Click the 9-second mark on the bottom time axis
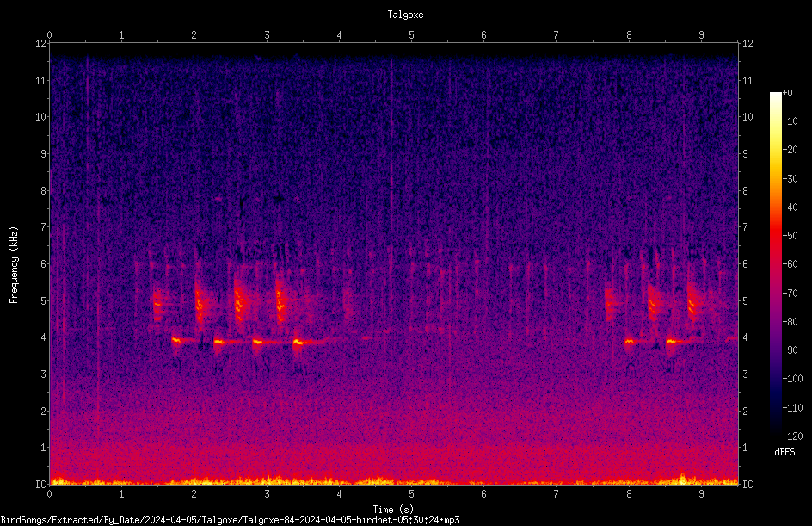Viewport: 812px width, 526px height. click(x=701, y=494)
